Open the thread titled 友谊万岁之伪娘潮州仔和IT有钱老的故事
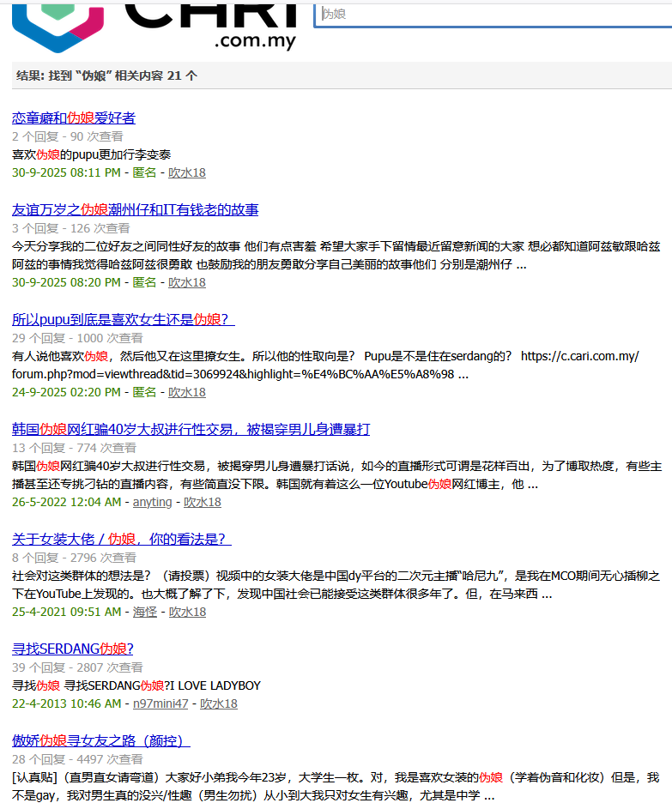This screenshot has height=803, width=672. click(135, 210)
